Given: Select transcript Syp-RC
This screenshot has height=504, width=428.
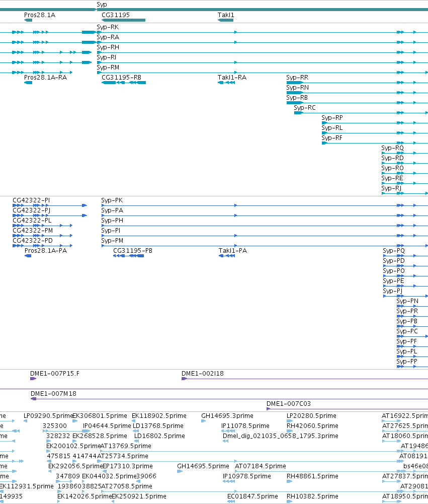Looking at the screenshot, I should coord(305,108).
